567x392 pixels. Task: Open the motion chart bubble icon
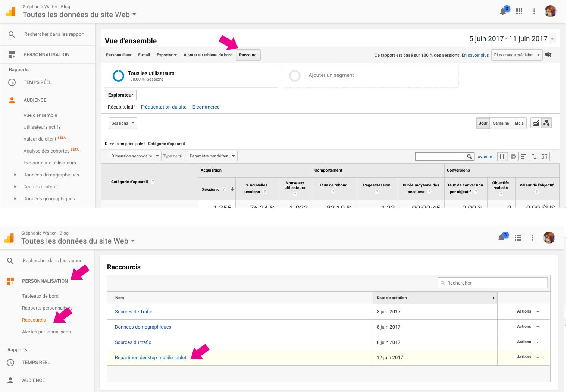coord(546,123)
